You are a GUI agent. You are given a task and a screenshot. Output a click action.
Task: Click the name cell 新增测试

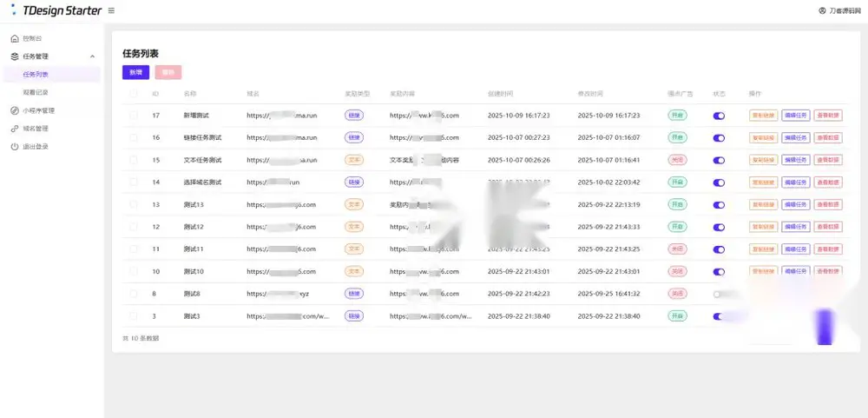tap(196, 116)
